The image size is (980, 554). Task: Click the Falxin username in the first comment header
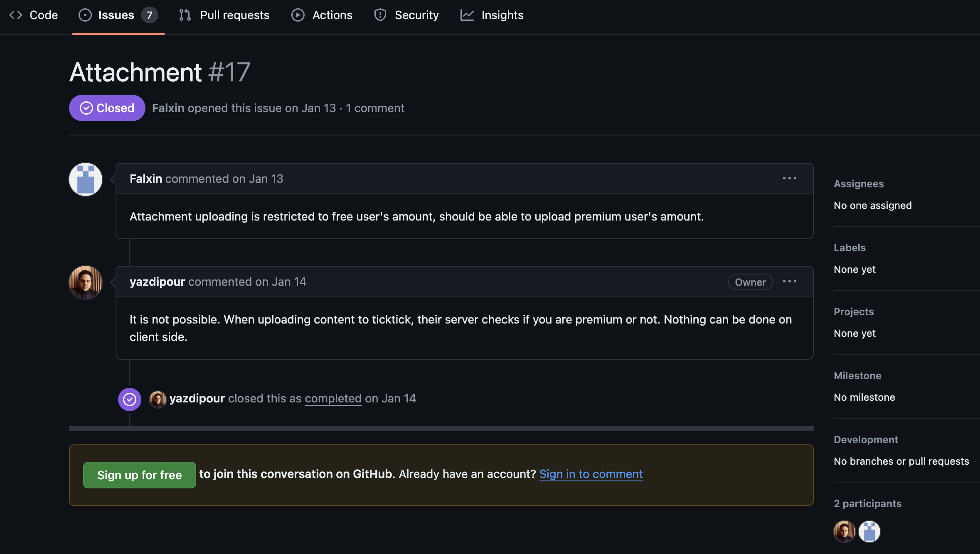pos(145,179)
